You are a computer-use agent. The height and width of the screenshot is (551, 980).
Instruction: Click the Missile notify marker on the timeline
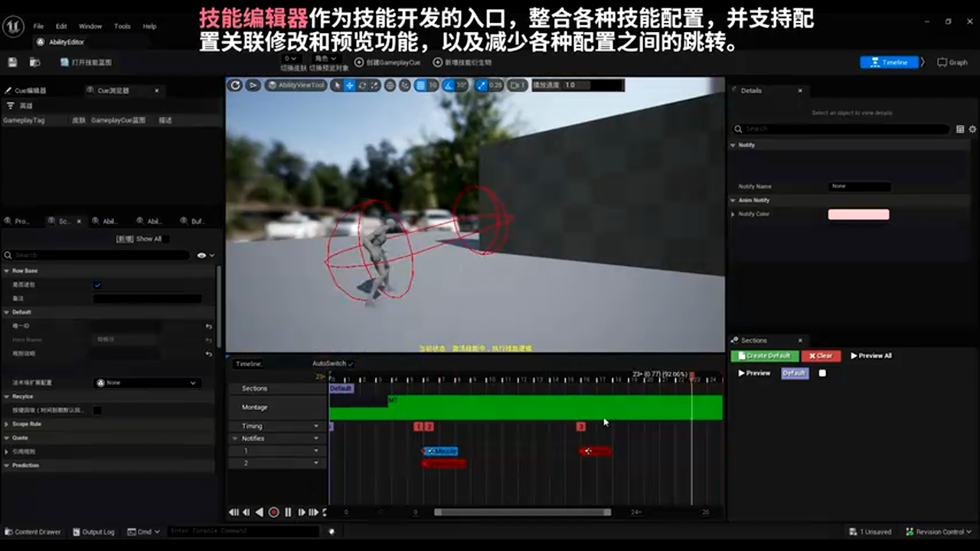click(x=443, y=452)
